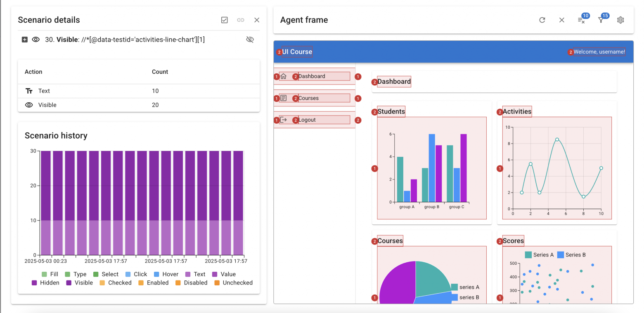The width and height of the screenshot is (644, 313).
Task: Close the Scenario details panel
Action: coord(257,20)
